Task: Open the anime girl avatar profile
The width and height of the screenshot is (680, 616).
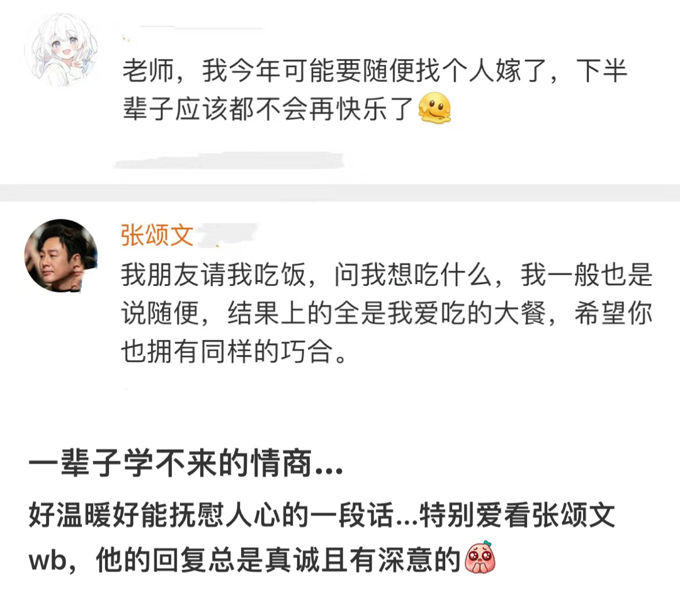Action: tap(60, 50)
